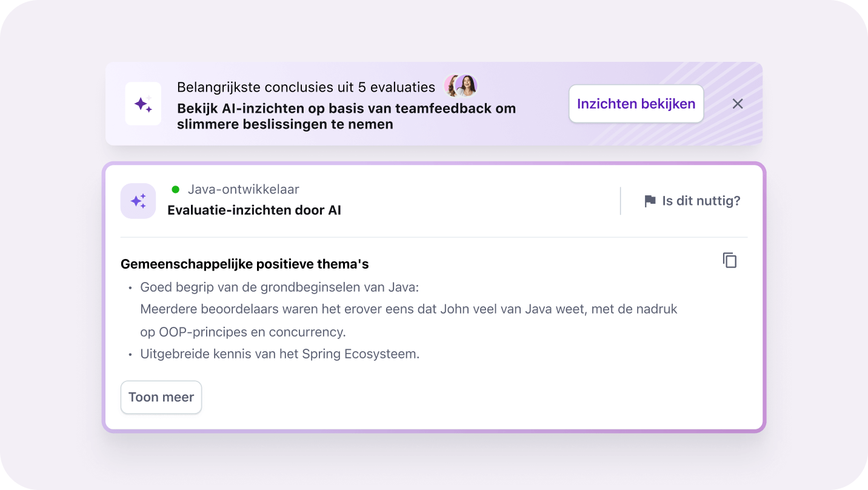This screenshot has height=490, width=868.
Task: Select the AI sparkle icon on the insights card
Action: [138, 201]
